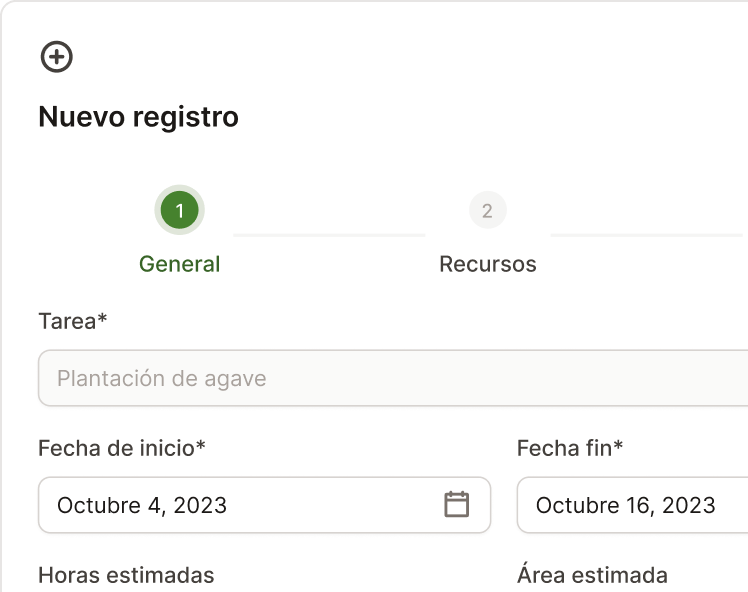The height and width of the screenshot is (592, 748).
Task: Open the Recursos step label
Action: (488, 264)
